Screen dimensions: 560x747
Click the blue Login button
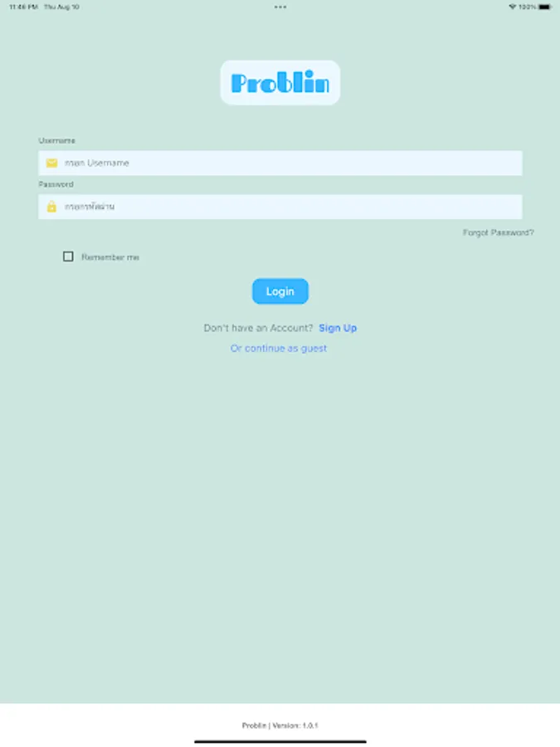click(x=280, y=291)
